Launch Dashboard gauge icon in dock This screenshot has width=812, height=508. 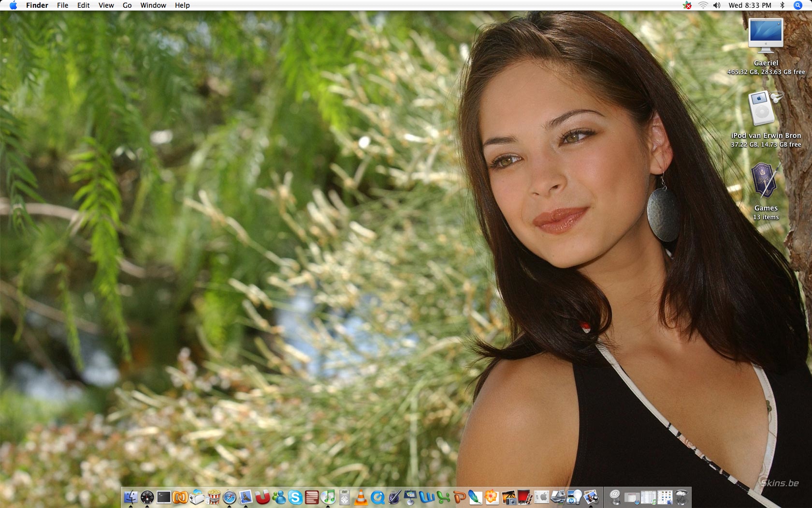pos(147,497)
